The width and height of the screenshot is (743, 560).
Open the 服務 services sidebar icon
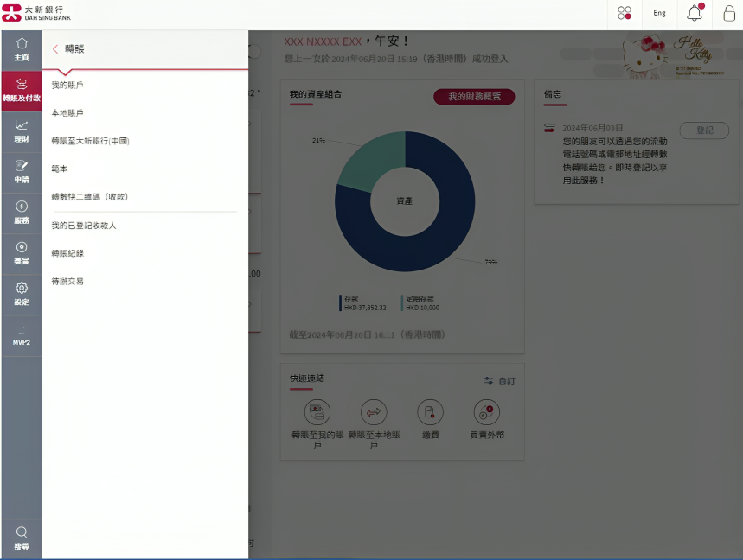click(x=22, y=213)
